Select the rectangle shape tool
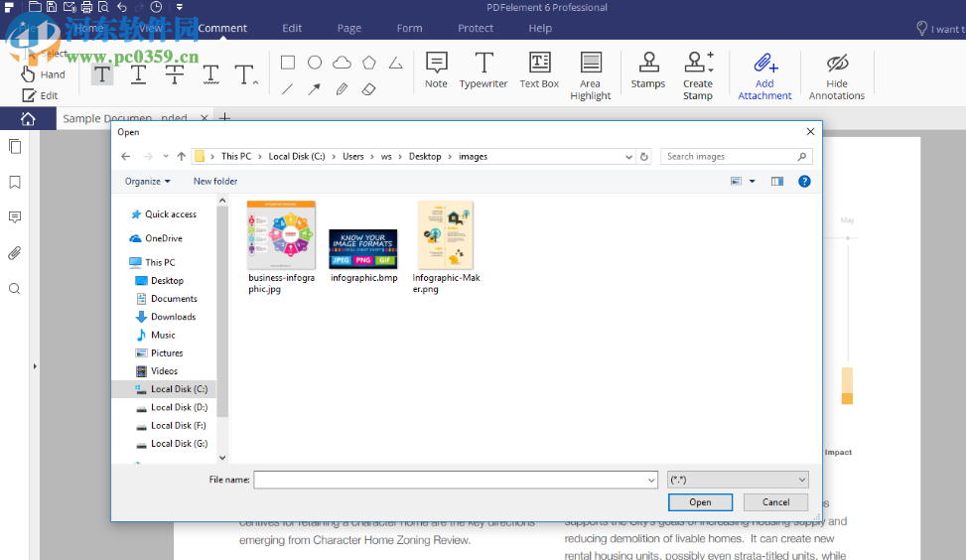The width and height of the screenshot is (966, 560). click(x=288, y=63)
